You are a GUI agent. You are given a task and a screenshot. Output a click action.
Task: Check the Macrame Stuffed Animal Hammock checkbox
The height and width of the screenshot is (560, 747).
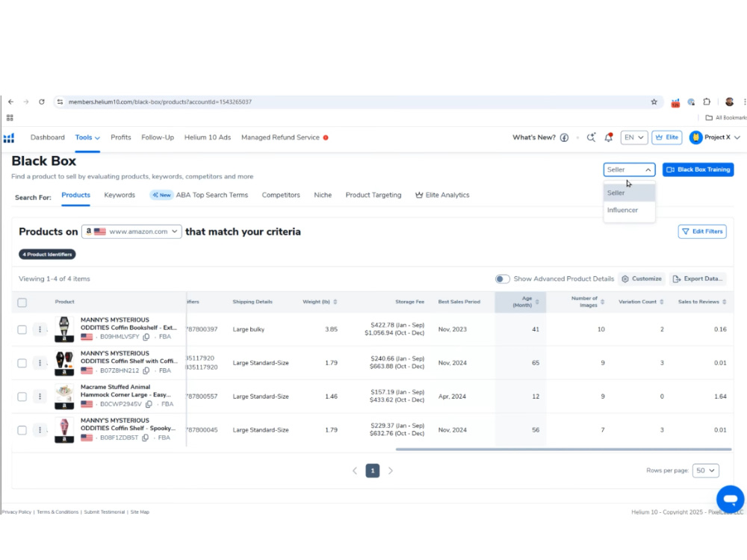[22, 396]
